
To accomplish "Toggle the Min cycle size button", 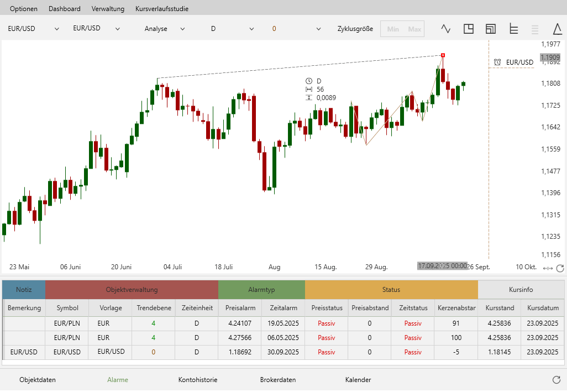I will click(x=393, y=29).
